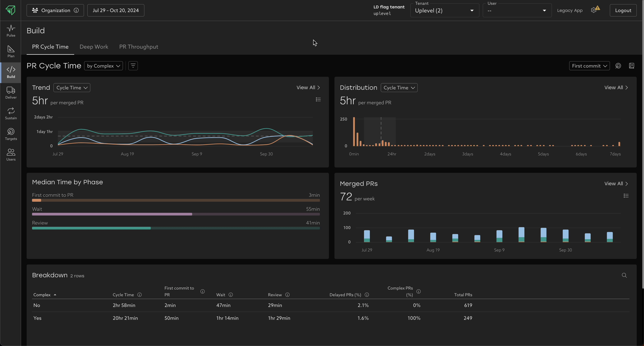Go to the Deliver sidebar section
The image size is (644, 346).
11,93
